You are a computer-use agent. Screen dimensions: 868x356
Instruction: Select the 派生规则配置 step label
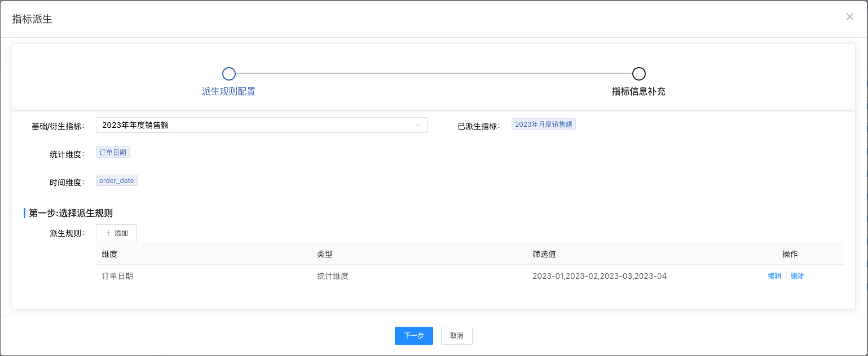pos(228,91)
